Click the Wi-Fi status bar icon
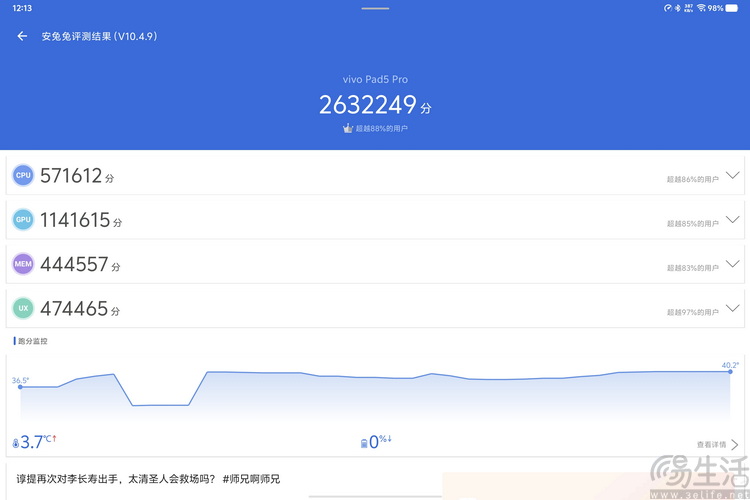Screen dimensions: 750x500 pyautogui.click(x=701, y=8)
